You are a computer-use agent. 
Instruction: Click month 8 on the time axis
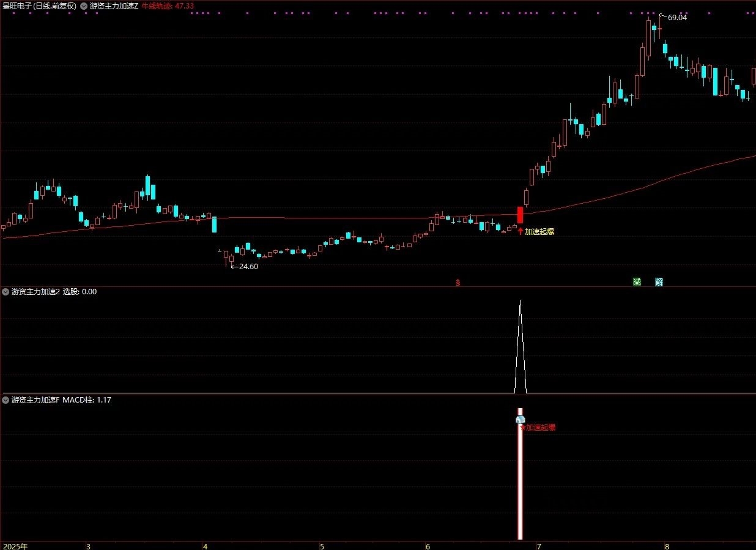click(667, 546)
